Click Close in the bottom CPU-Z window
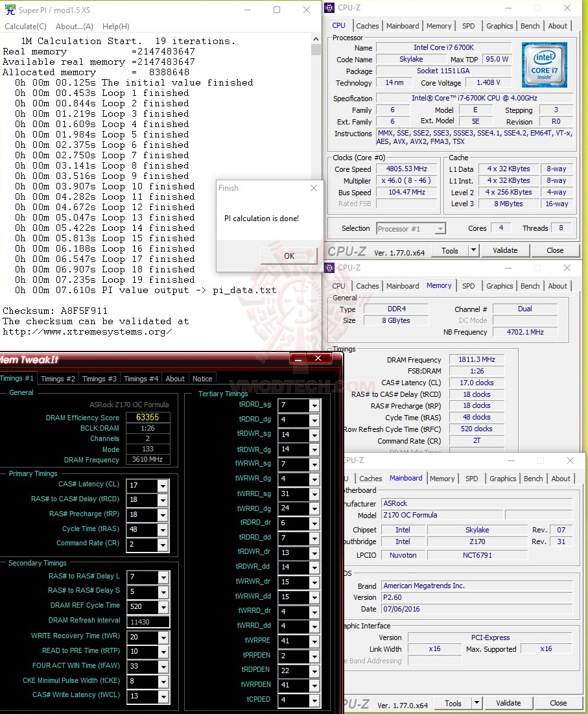Image resolution: width=588 pixels, height=714 pixels. pos(558,703)
